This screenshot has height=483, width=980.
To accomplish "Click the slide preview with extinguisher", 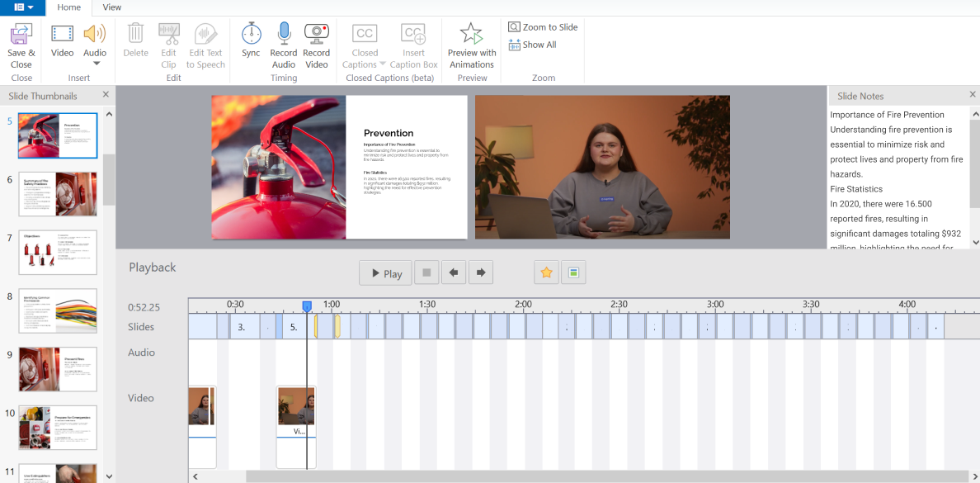I will coord(339,167).
